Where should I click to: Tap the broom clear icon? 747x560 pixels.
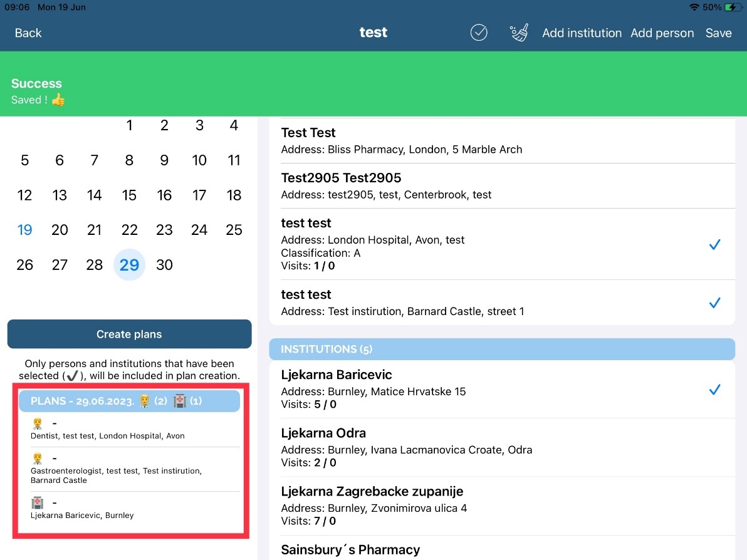pyautogui.click(x=519, y=33)
